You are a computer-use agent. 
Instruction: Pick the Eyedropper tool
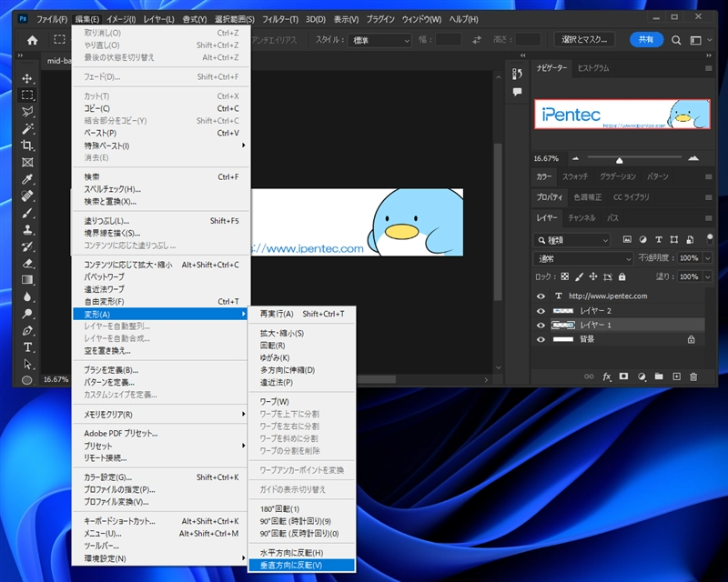27,179
